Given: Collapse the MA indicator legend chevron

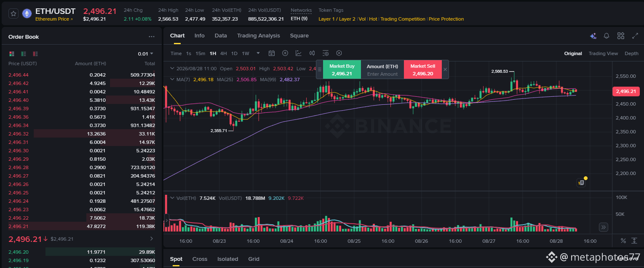Looking at the screenshot, I should (172, 80).
